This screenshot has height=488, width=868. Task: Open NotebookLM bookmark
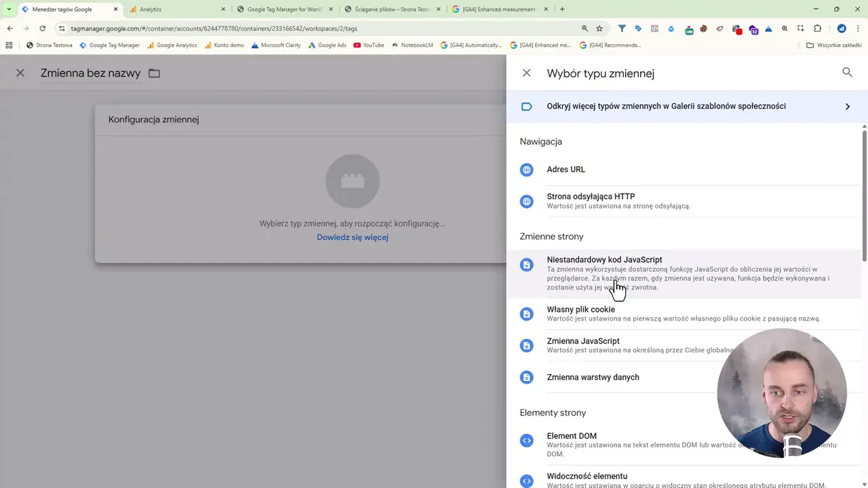412,45
